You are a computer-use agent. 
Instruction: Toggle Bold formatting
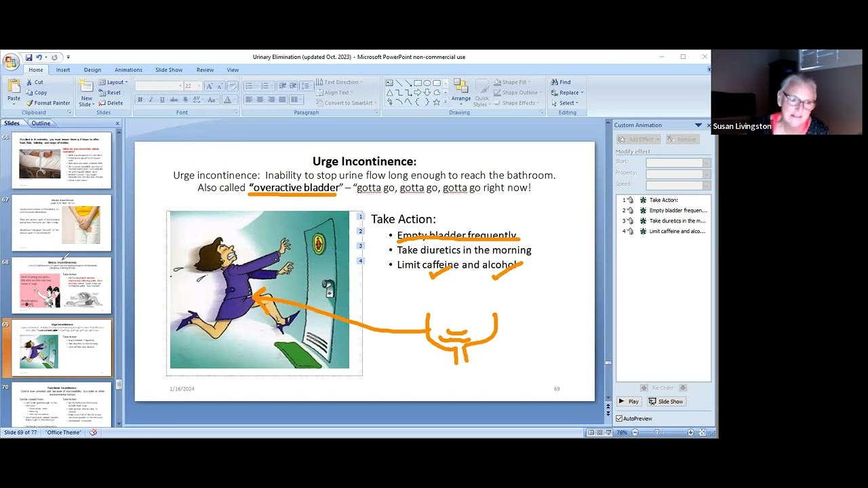(x=140, y=100)
